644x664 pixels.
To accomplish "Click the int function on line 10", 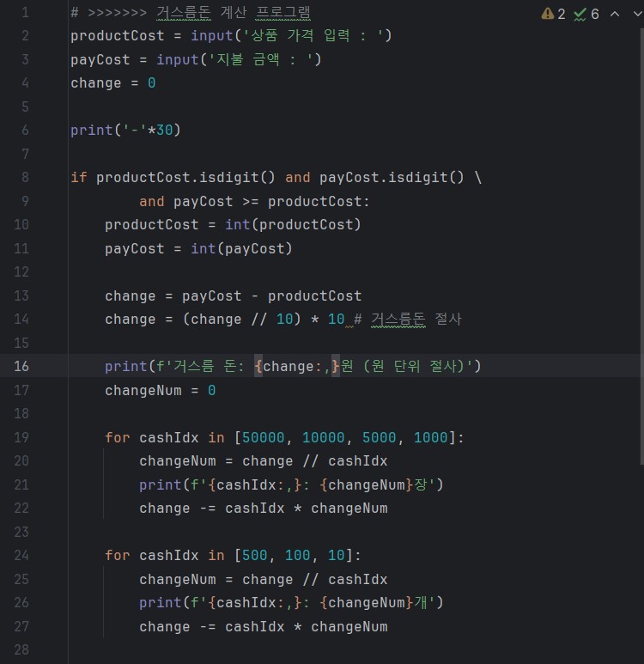I will click(238, 224).
